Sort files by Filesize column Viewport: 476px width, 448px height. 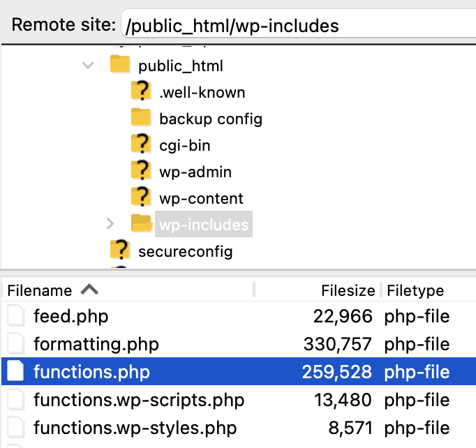coord(348,290)
